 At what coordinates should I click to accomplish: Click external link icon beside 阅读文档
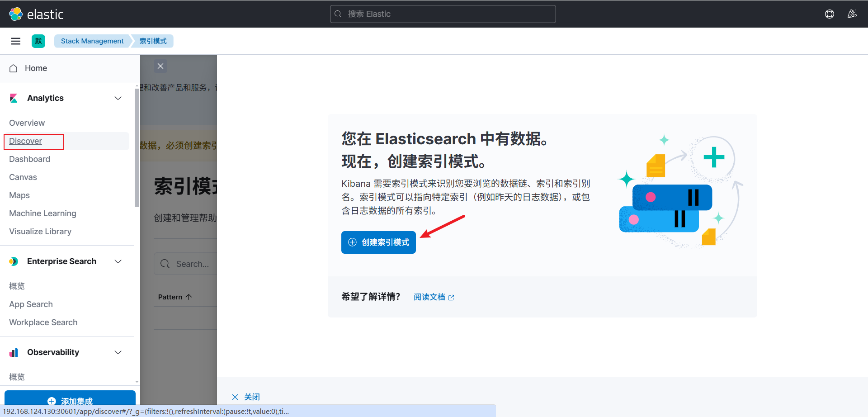point(451,298)
